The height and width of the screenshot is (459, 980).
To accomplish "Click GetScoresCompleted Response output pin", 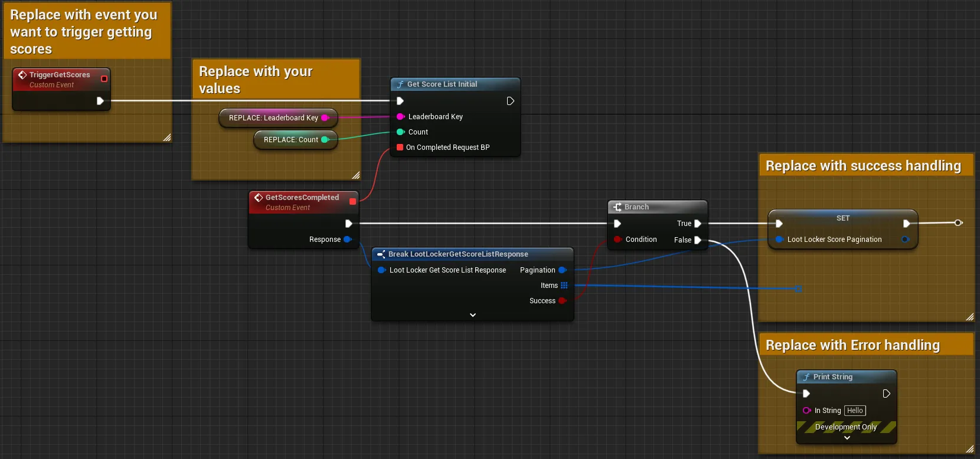I will [348, 240].
